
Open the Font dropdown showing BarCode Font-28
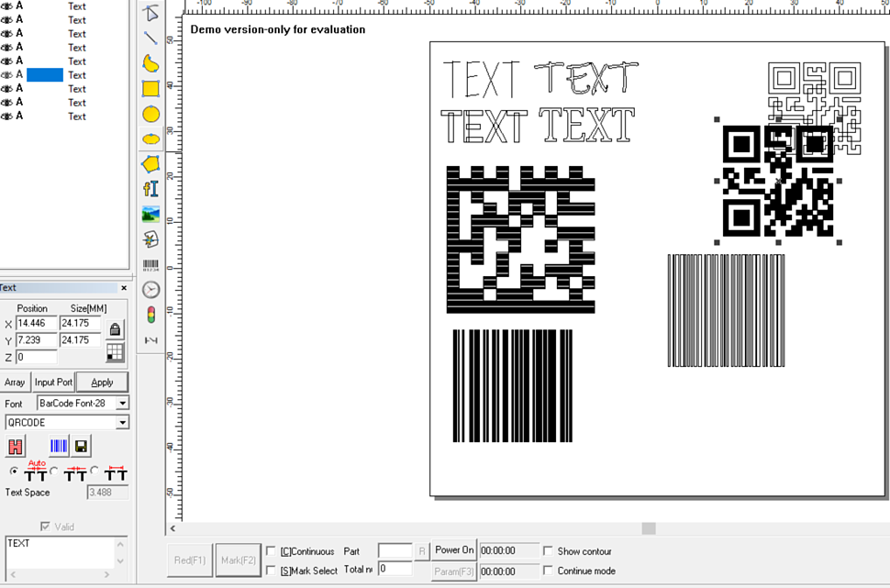tap(83, 403)
